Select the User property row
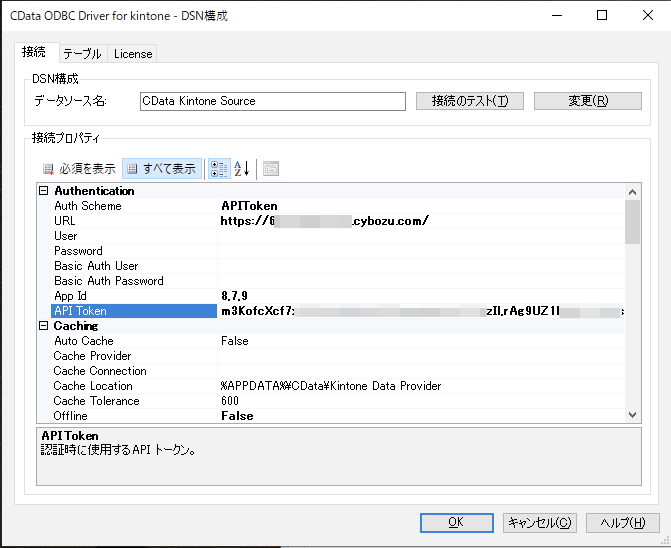The width and height of the screenshot is (671, 548). click(x=337, y=236)
